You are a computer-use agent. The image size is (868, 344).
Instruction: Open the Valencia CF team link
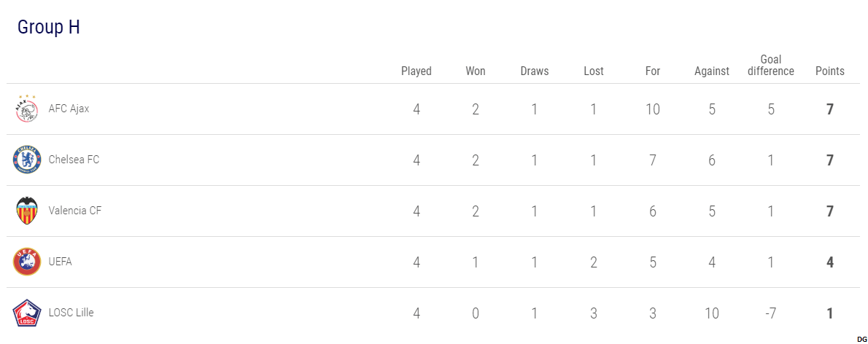point(75,211)
